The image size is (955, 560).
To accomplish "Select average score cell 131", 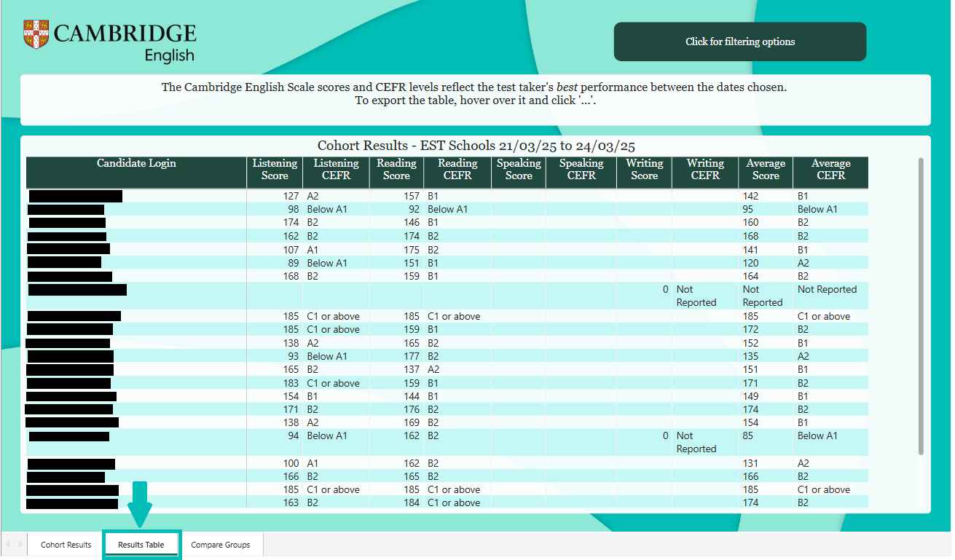I will coord(750,463).
